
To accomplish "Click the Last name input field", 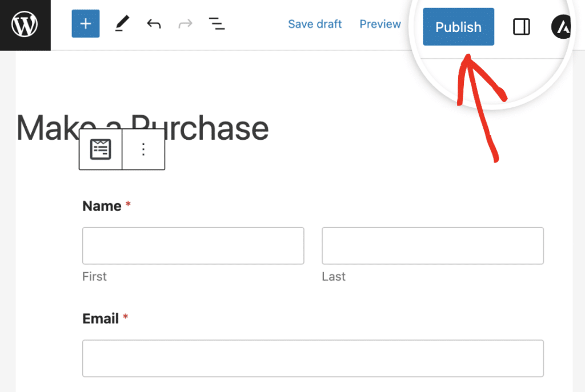I will 432,245.
